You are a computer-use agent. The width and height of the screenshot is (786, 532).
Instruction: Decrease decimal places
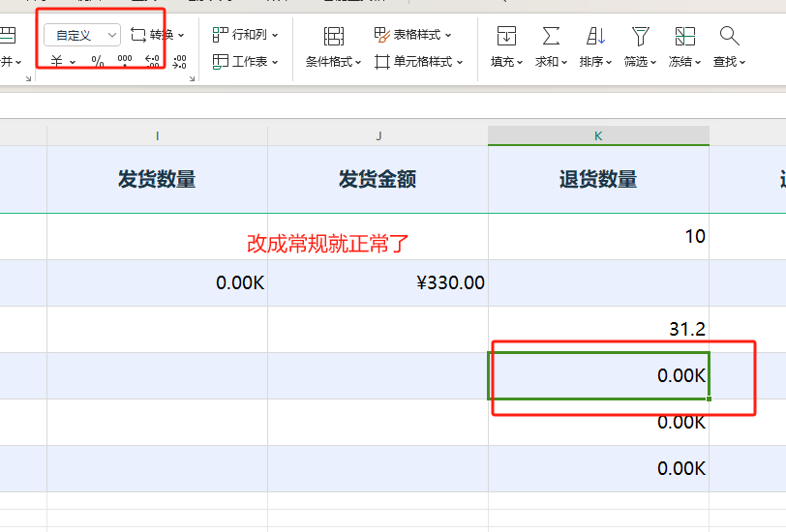pos(179,62)
